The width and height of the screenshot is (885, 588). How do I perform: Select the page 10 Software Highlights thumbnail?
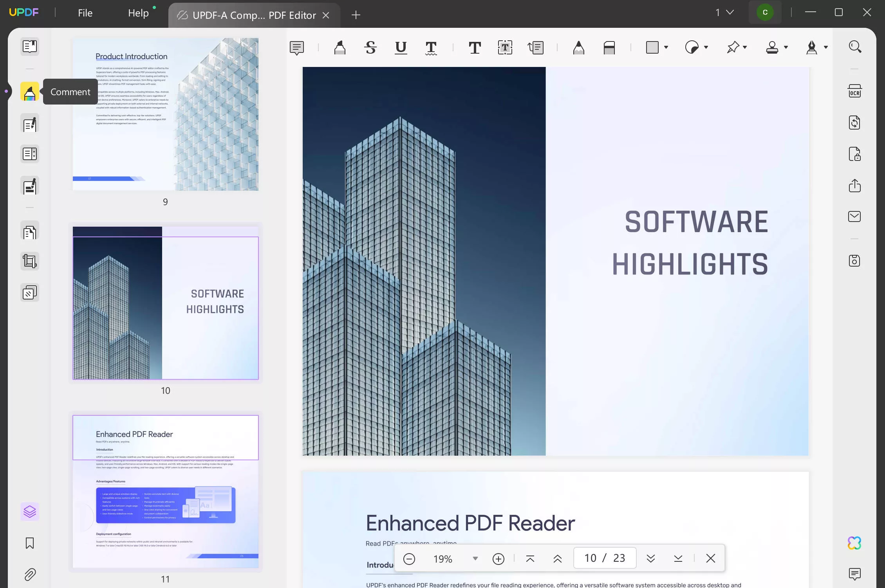click(166, 303)
